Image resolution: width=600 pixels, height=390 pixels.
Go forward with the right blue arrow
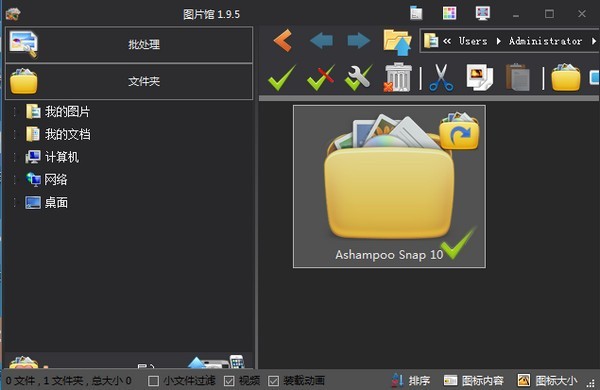(x=359, y=41)
